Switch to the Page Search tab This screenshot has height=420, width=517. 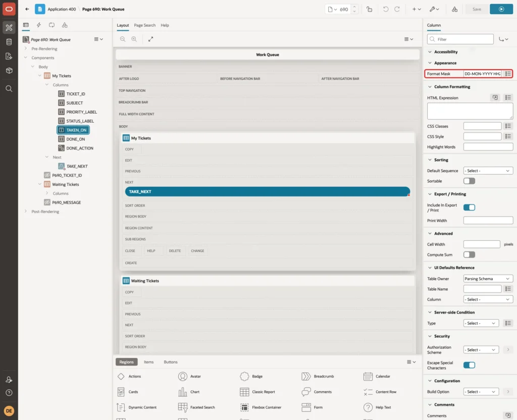point(144,25)
